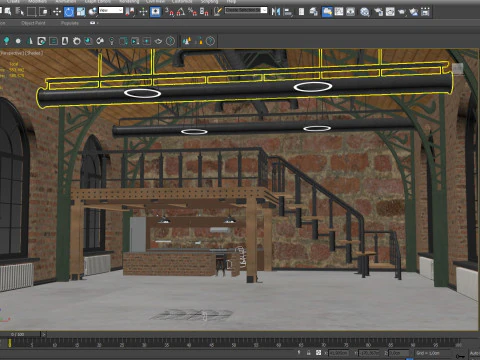Click the Render Production teapot icon

click(x=402, y=12)
